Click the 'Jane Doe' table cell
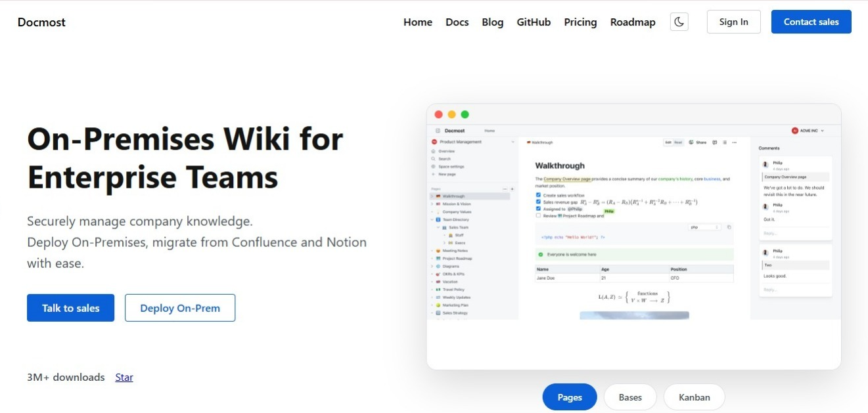 [568, 278]
